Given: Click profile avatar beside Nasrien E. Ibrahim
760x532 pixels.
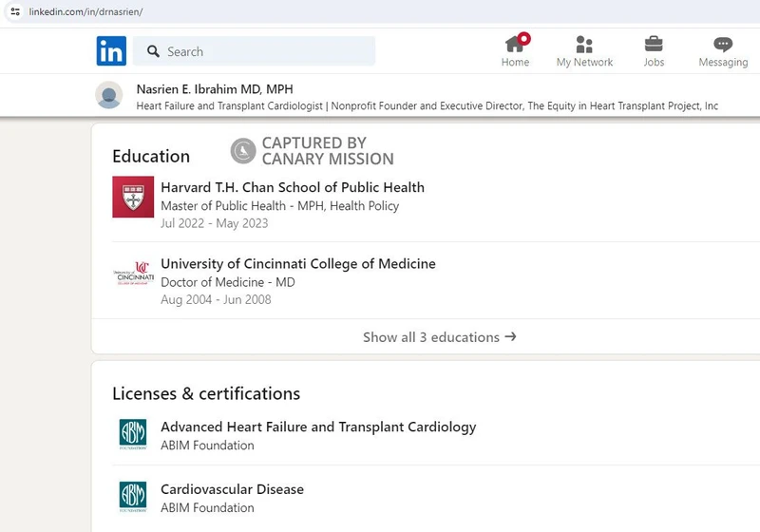Looking at the screenshot, I should click(x=108, y=95).
